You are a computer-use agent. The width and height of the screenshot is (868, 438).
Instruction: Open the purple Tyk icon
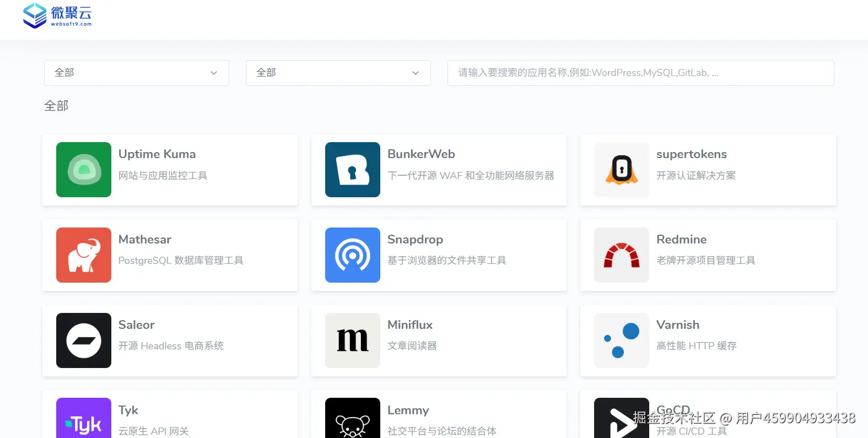[84, 418]
